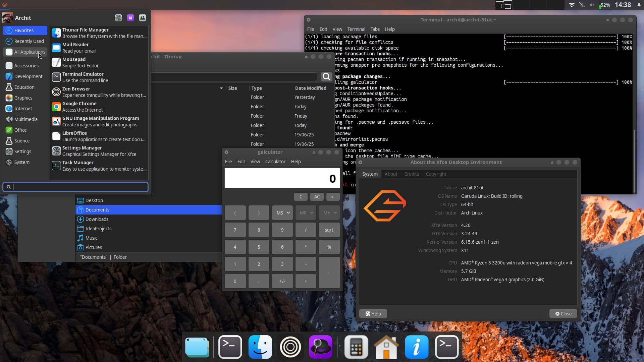Open the switch users icon in menu header
This screenshot has width=644, height=362.
coord(143,18)
